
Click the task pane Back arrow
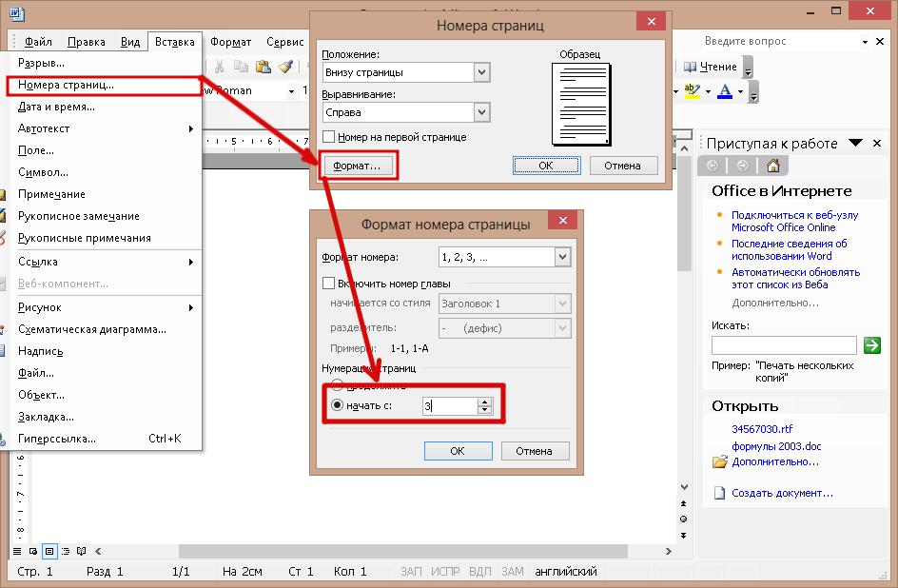coord(713,167)
